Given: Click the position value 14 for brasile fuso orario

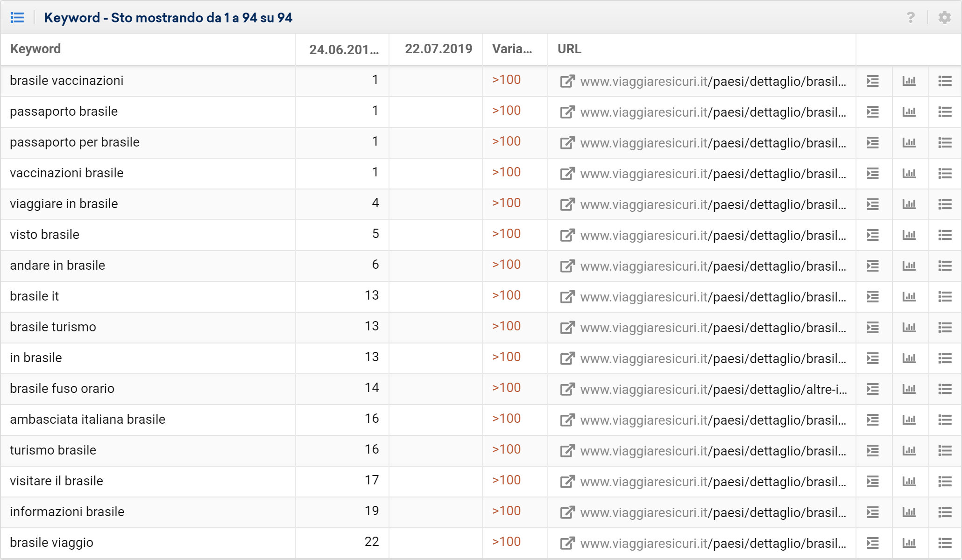Looking at the screenshot, I should pos(372,388).
